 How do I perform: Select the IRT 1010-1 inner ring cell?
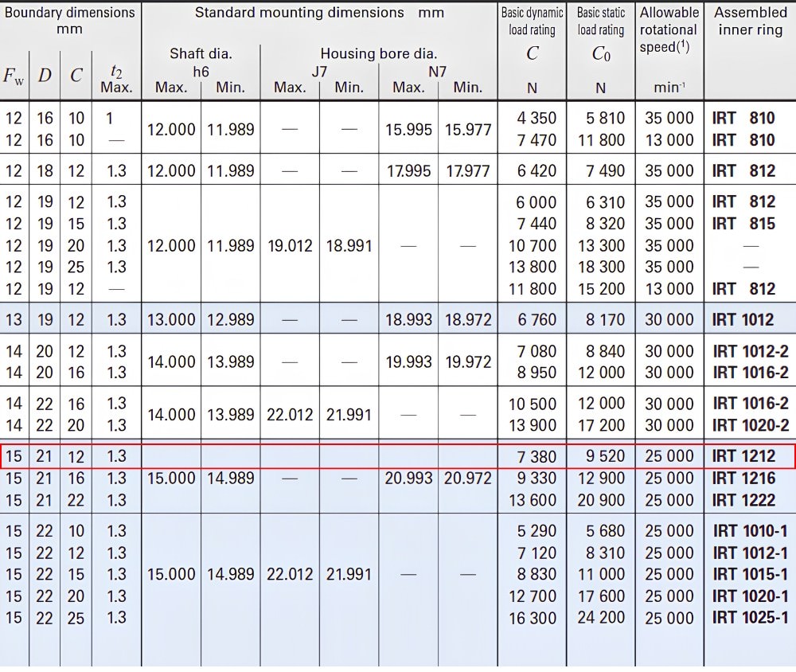(750, 531)
